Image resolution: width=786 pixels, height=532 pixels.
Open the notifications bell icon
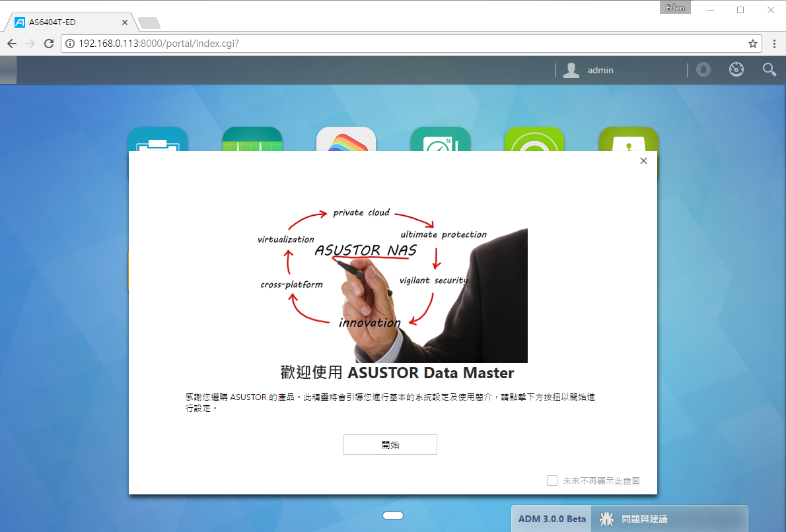(703, 69)
